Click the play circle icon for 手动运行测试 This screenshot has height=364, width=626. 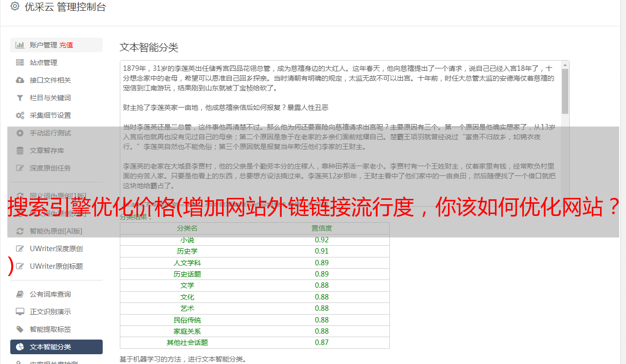pyautogui.click(x=20, y=133)
